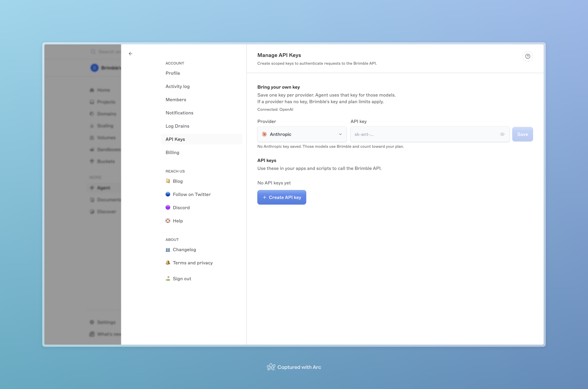588x389 pixels.
Task: Click the plus icon on Create API key
Action: (x=265, y=197)
